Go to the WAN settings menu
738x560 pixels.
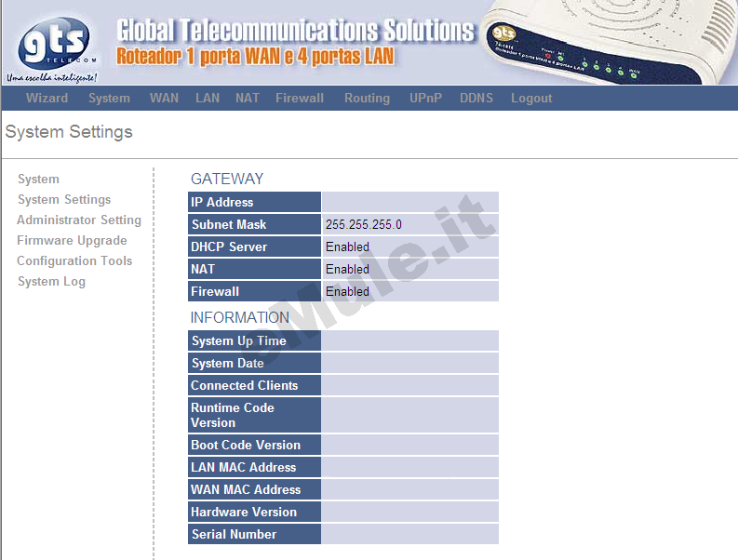point(164,98)
